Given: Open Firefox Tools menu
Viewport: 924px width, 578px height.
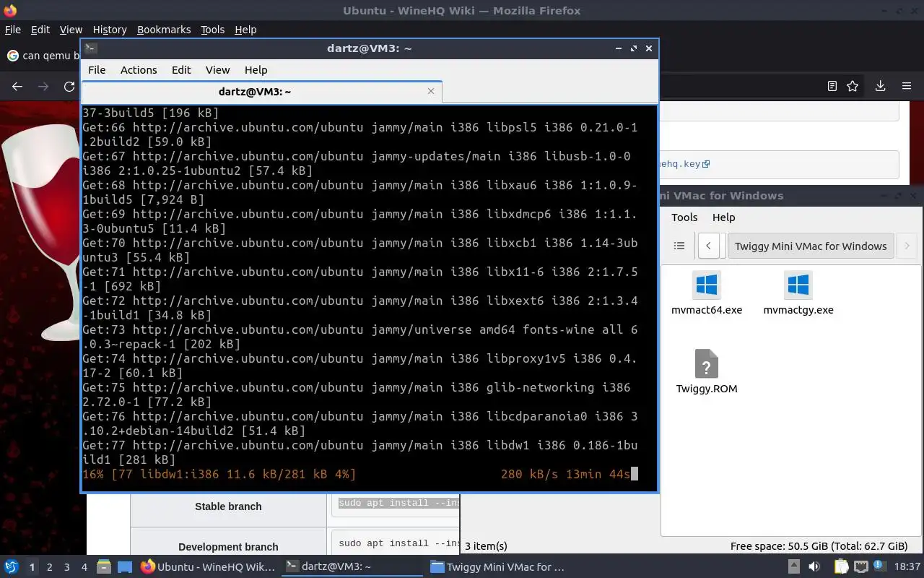Looking at the screenshot, I should 213,30.
